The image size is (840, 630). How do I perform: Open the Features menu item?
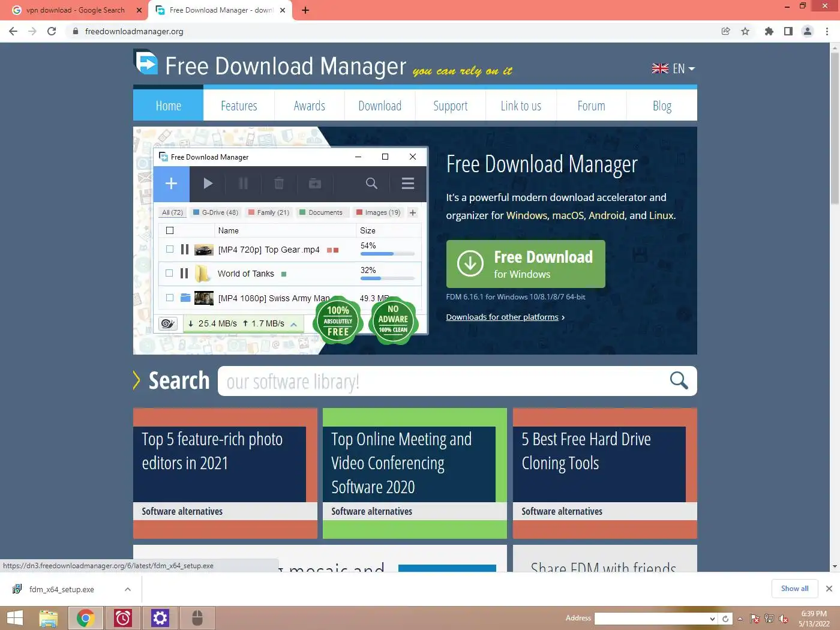(239, 106)
